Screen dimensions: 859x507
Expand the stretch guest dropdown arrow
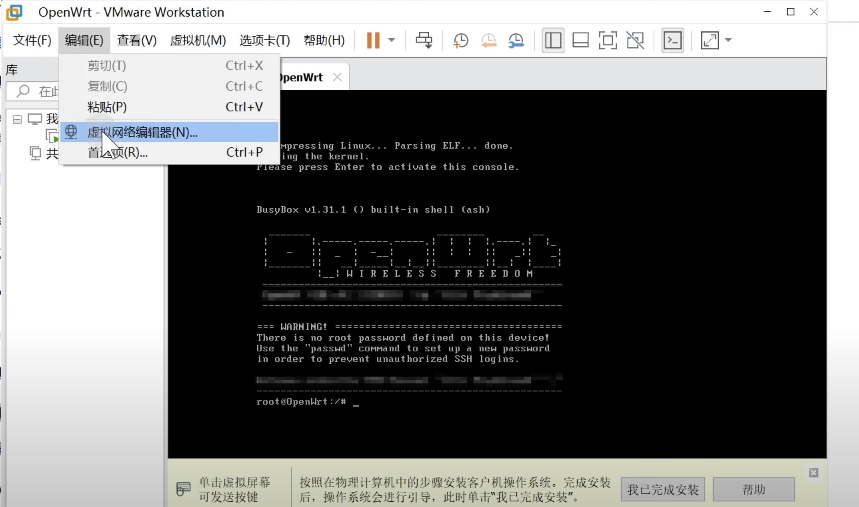pyautogui.click(x=728, y=40)
